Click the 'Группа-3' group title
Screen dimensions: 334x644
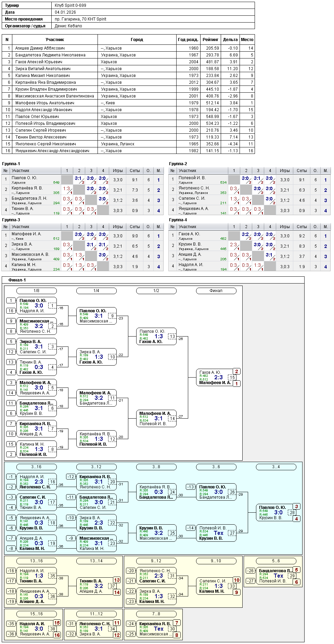pyautogui.click(x=11, y=220)
